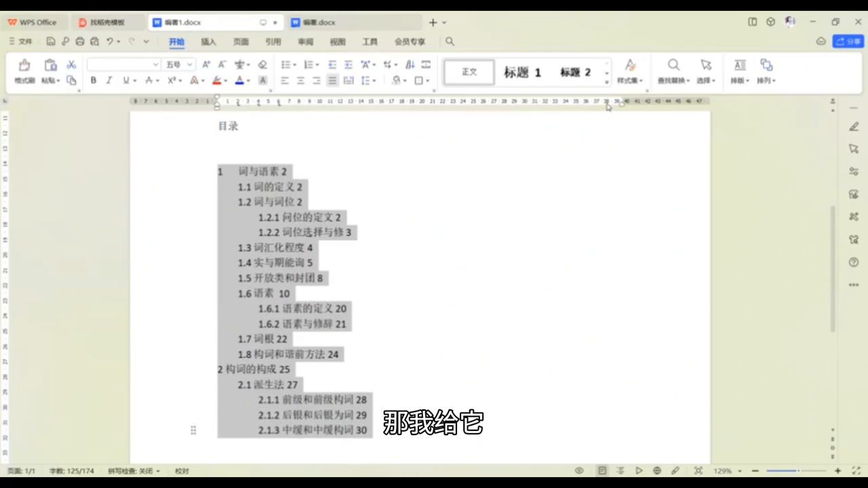Expand the styles gallery arrow
Image resolution: width=868 pixels, height=488 pixels.
607,82
